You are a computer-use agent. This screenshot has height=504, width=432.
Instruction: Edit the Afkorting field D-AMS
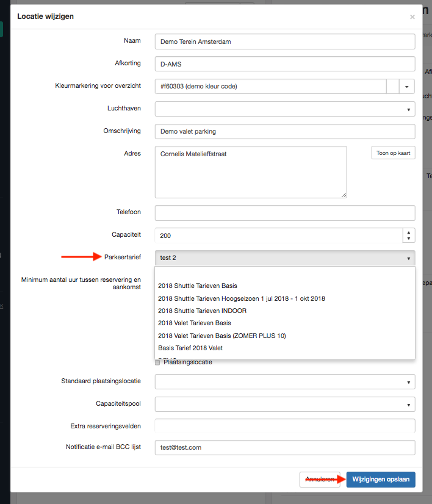pos(285,64)
